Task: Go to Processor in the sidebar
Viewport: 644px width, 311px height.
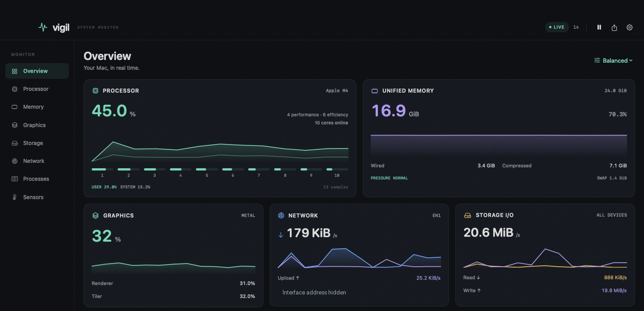Action: click(37, 89)
